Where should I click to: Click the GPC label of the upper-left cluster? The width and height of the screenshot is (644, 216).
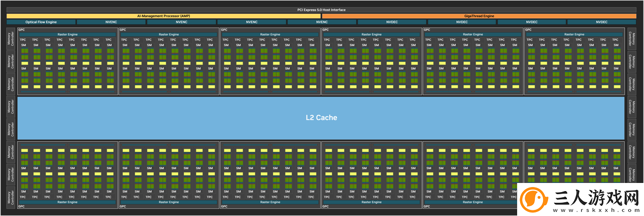click(21, 30)
